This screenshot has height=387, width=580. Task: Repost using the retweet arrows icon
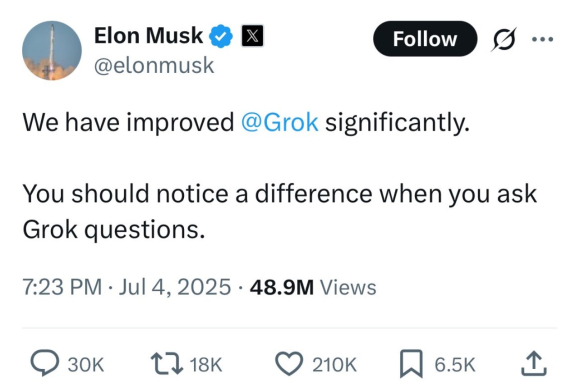click(167, 364)
